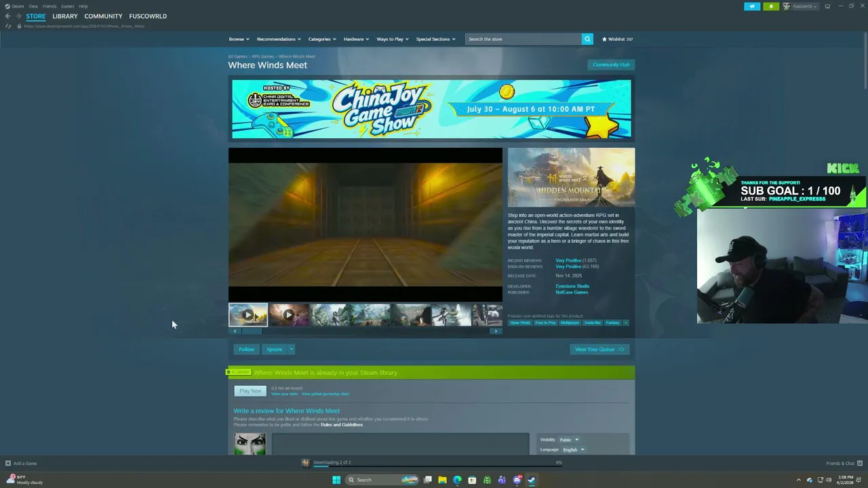Click the Search the store input field
The image size is (868, 488).
[523, 39]
